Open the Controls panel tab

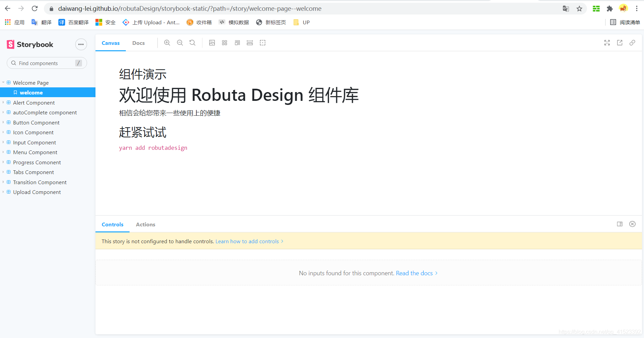click(x=112, y=225)
